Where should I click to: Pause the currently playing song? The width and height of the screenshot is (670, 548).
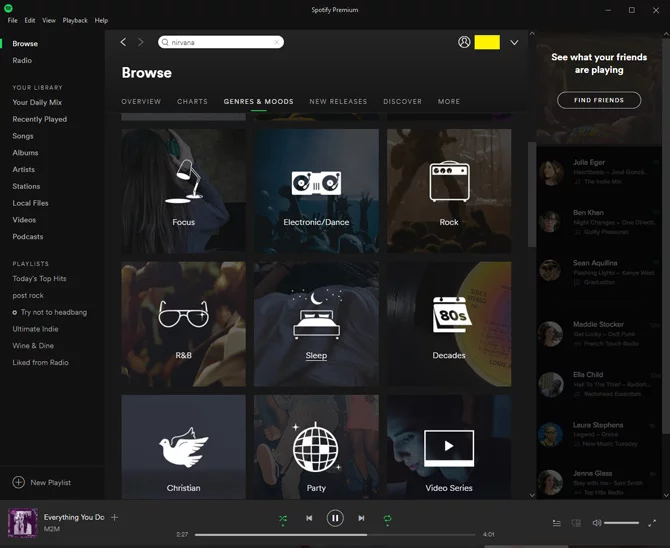335,518
